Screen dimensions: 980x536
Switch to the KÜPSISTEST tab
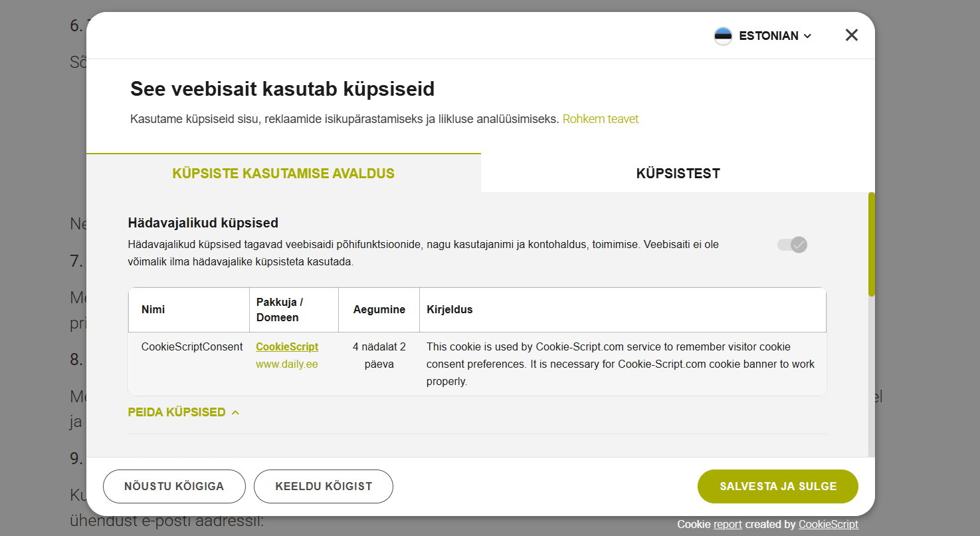pos(678,174)
